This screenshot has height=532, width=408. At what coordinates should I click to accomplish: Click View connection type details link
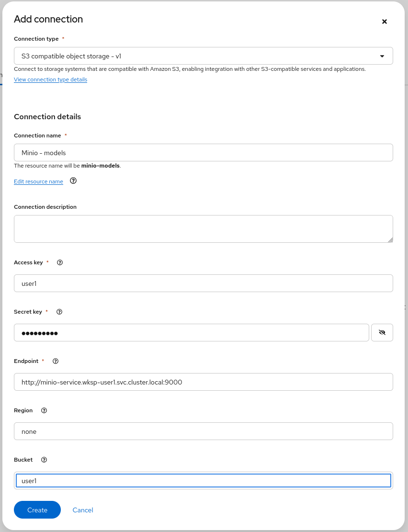51,79
